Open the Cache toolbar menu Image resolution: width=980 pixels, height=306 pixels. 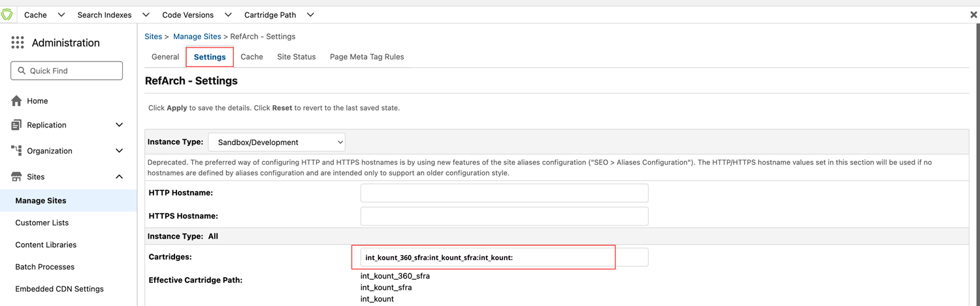click(35, 14)
